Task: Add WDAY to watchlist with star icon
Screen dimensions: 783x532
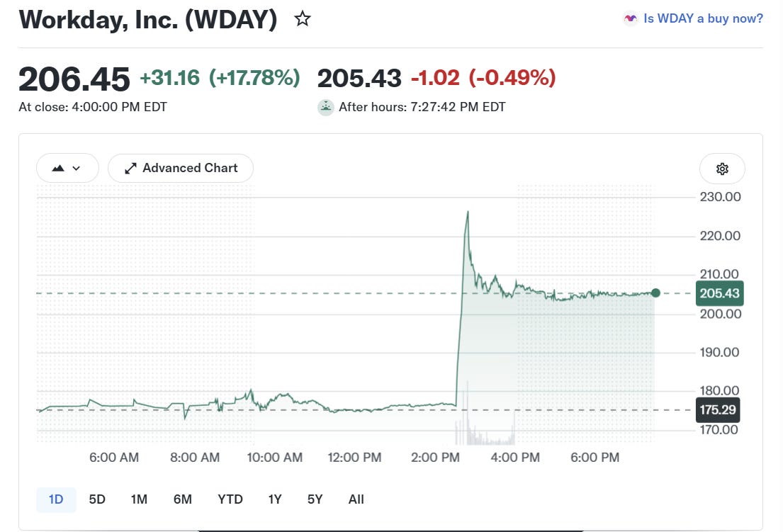Action: click(302, 19)
